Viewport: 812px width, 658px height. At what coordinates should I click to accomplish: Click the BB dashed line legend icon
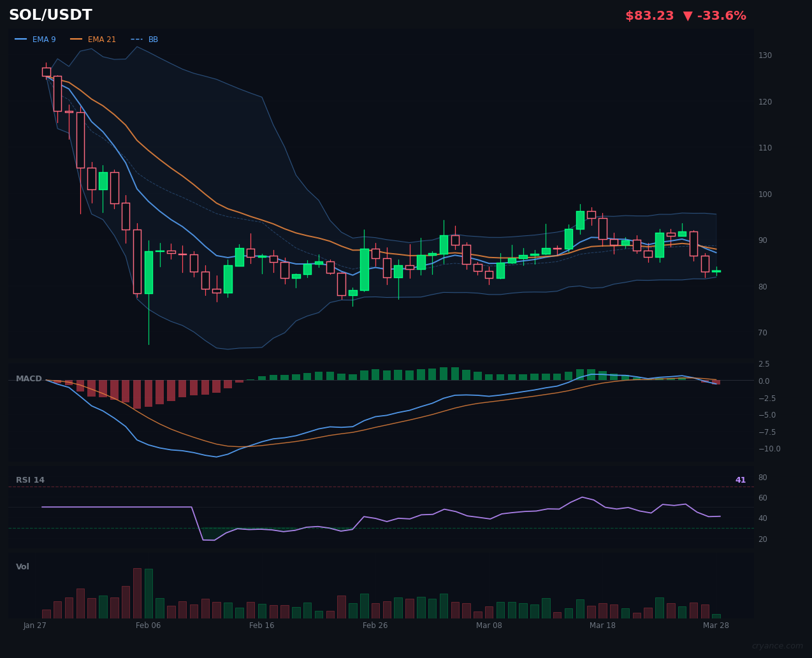(x=136, y=40)
